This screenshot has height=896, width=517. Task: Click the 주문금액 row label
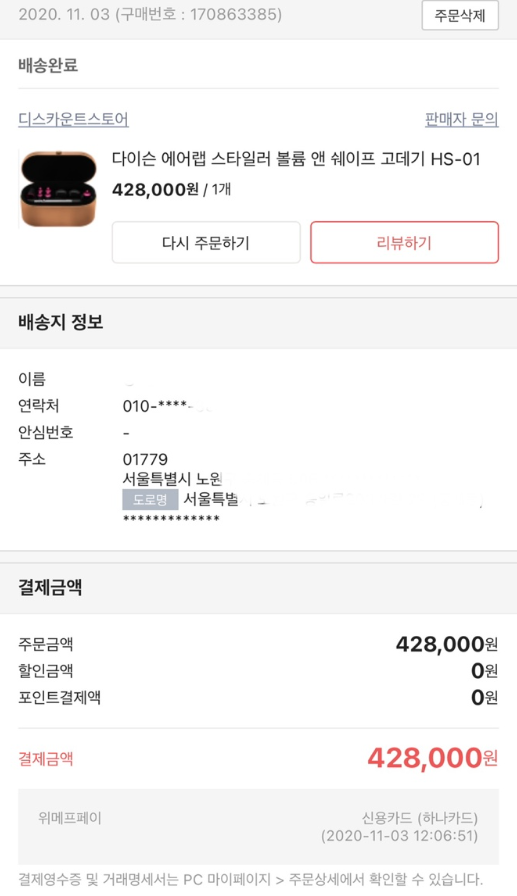tap(46, 645)
